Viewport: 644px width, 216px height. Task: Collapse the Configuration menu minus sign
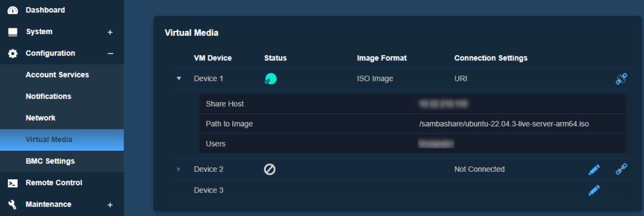point(110,54)
